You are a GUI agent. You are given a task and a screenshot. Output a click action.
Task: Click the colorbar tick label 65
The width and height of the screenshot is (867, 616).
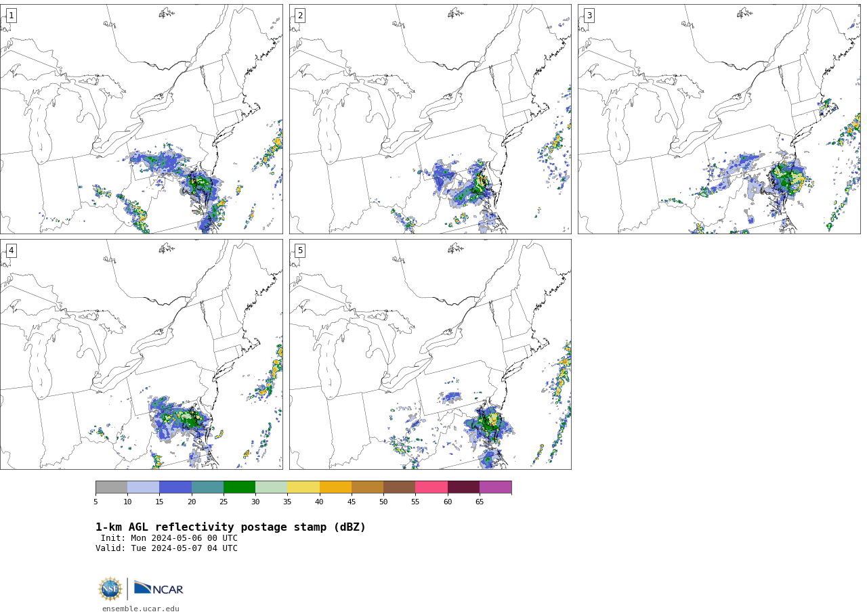click(x=480, y=502)
